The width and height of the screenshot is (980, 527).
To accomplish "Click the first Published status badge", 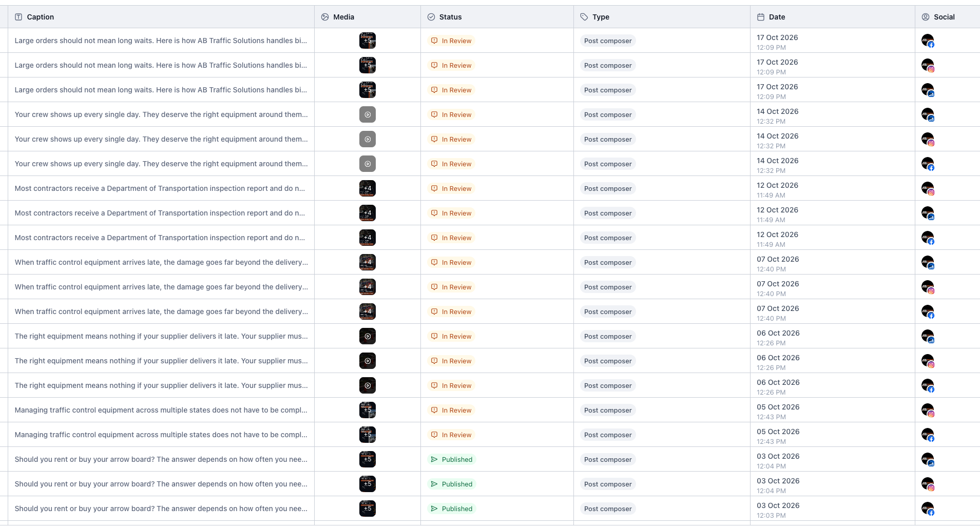I will [452, 459].
